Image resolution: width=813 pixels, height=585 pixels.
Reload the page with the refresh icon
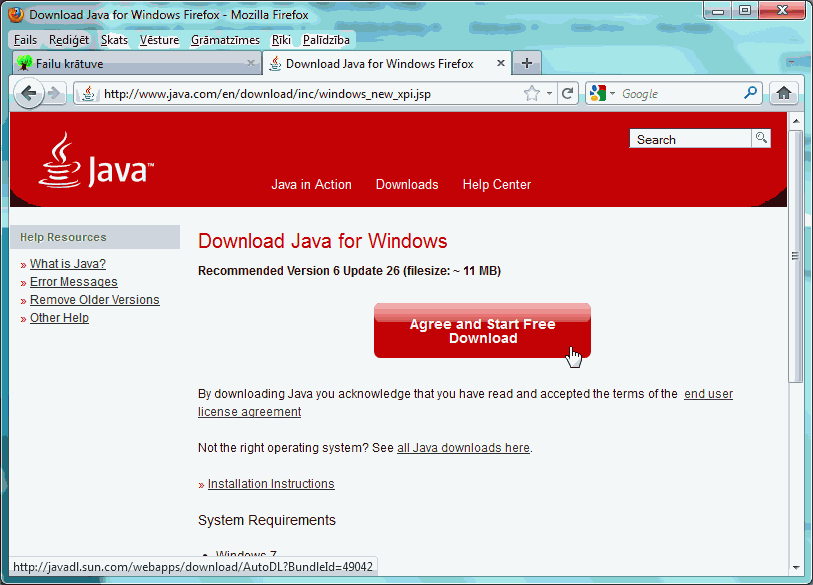567,93
